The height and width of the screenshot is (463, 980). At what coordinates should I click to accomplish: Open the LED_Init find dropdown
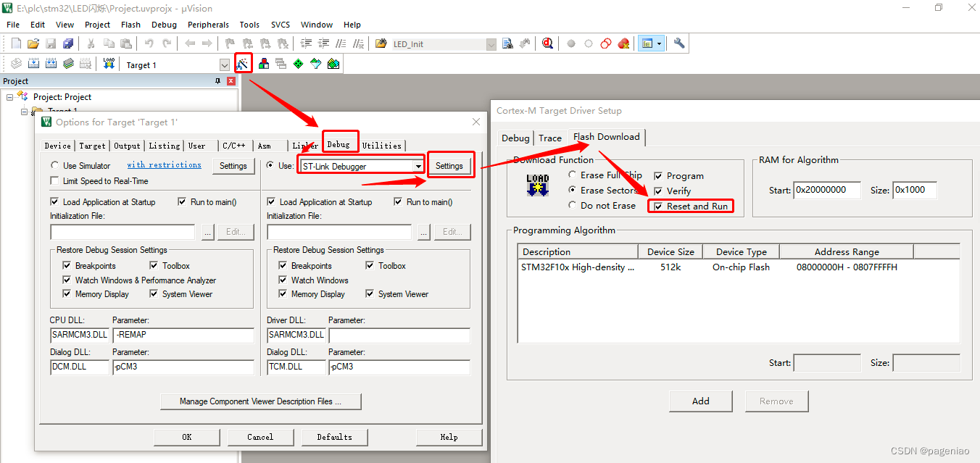click(x=491, y=44)
